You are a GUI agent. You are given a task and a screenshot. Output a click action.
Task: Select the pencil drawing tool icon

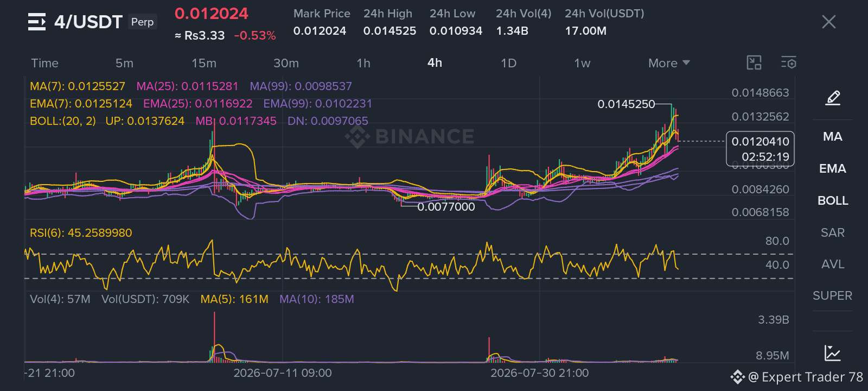[833, 98]
